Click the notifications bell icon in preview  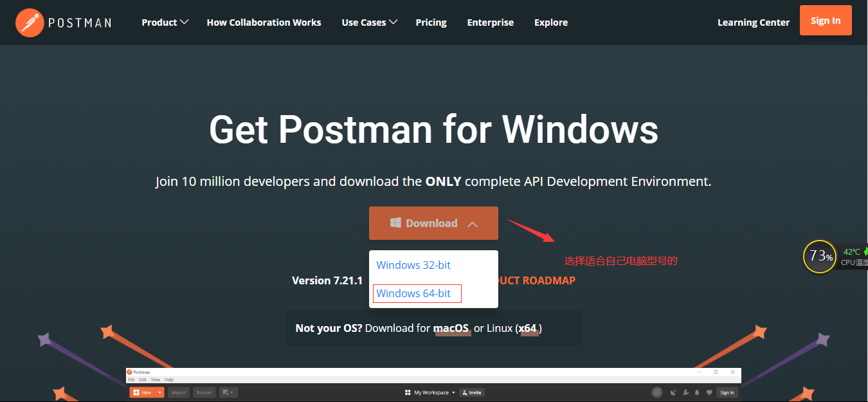click(697, 392)
